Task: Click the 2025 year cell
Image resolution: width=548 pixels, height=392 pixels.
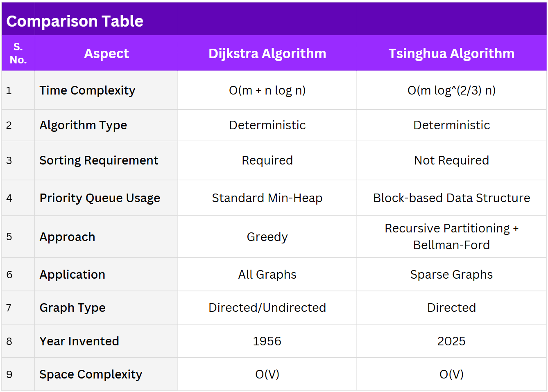Action: (451, 341)
